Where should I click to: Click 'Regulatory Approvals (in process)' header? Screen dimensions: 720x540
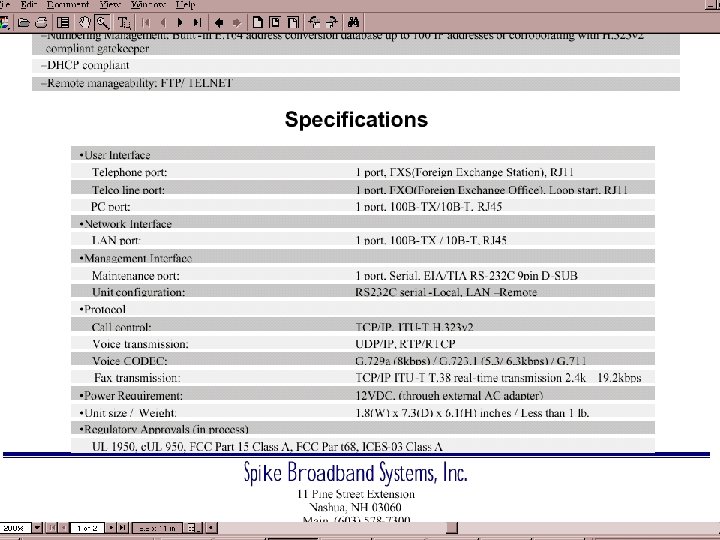(164, 429)
